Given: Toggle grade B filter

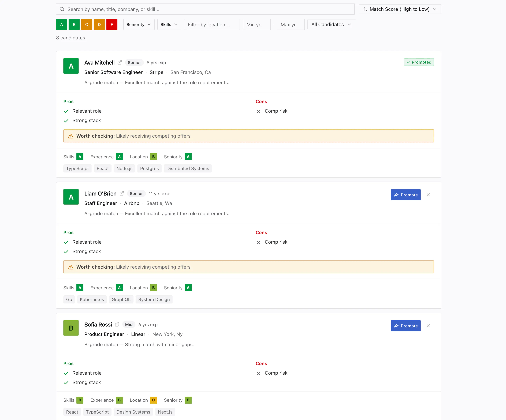Looking at the screenshot, I should tap(74, 24).
